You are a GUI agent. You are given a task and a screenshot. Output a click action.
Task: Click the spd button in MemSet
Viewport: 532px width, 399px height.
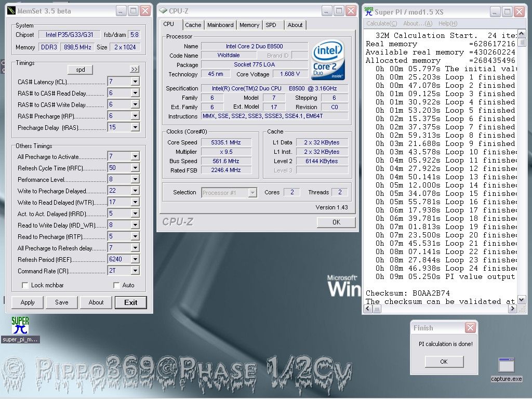click(x=81, y=70)
